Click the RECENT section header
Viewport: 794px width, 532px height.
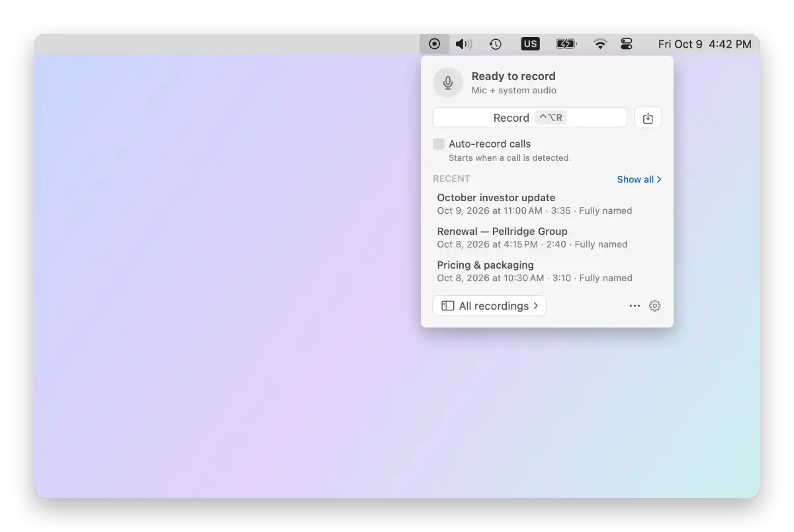click(451, 179)
